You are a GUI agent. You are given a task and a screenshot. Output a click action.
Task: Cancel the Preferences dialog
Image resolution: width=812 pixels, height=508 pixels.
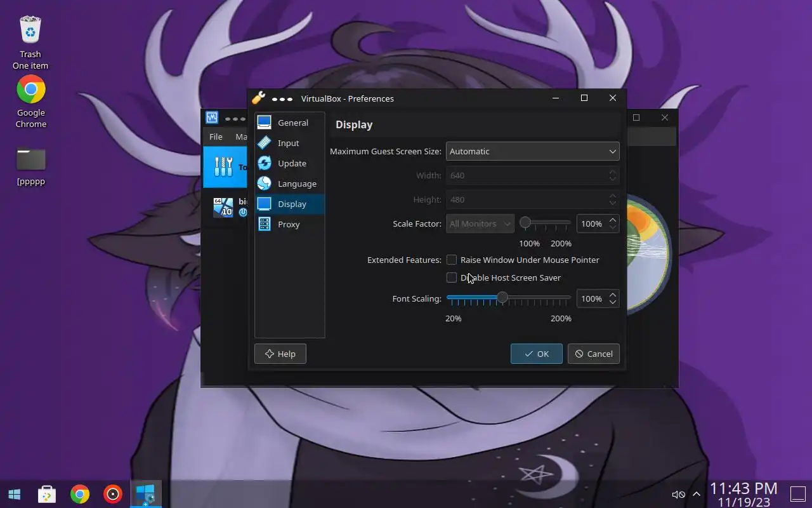pyautogui.click(x=593, y=354)
